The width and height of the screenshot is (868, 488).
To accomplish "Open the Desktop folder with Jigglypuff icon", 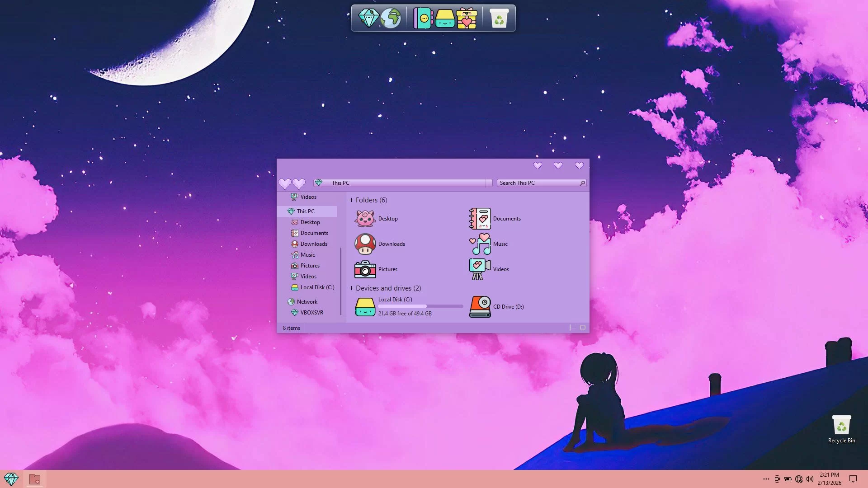I will pyautogui.click(x=365, y=219).
